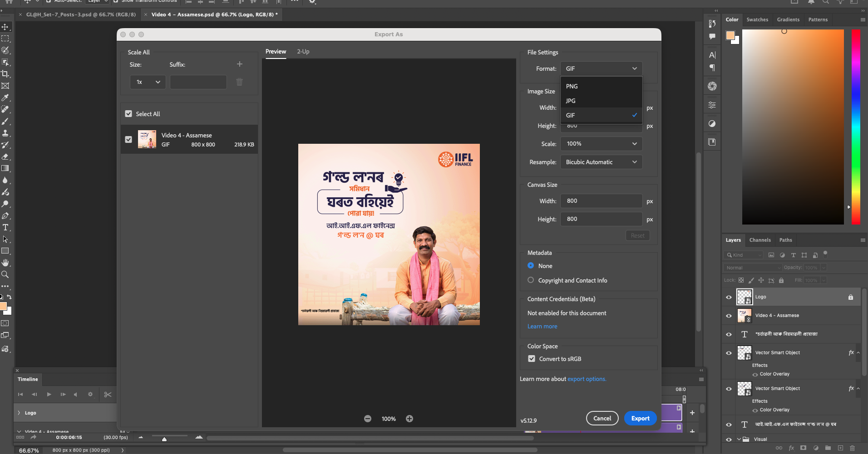
Task: Open the Adjustments panel icon
Action: (712, 123)
